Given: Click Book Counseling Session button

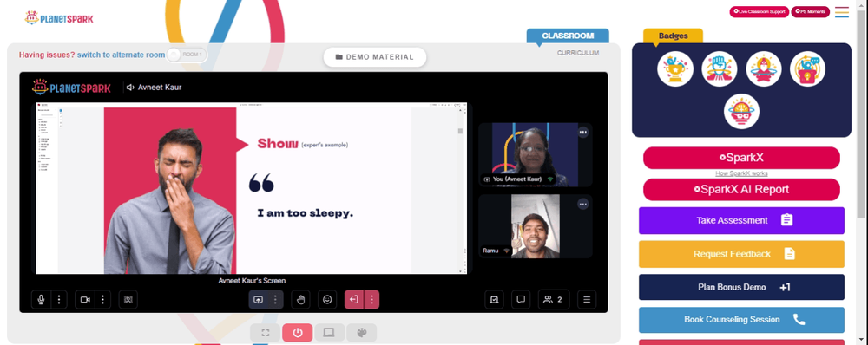Looking at the screenshot, I should 741,320.
